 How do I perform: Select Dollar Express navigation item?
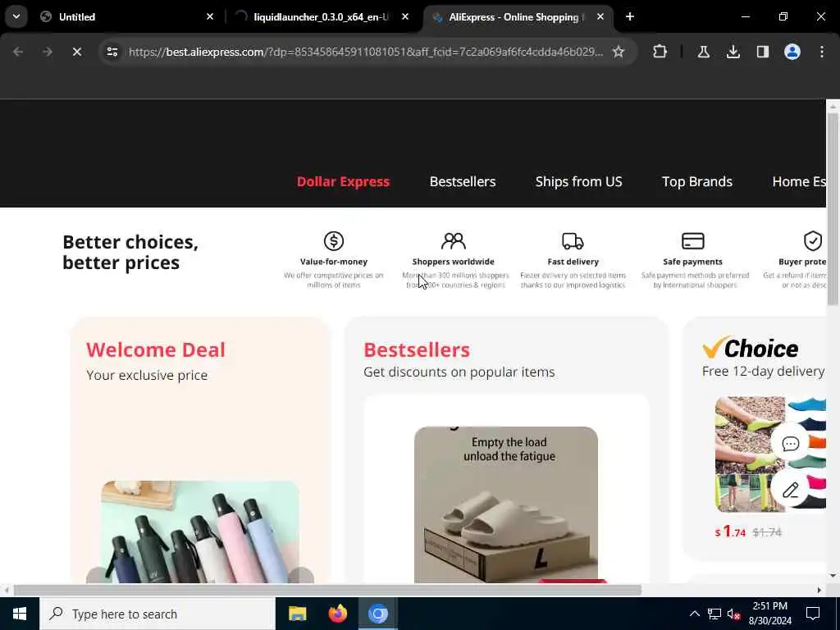click(344, 181)
